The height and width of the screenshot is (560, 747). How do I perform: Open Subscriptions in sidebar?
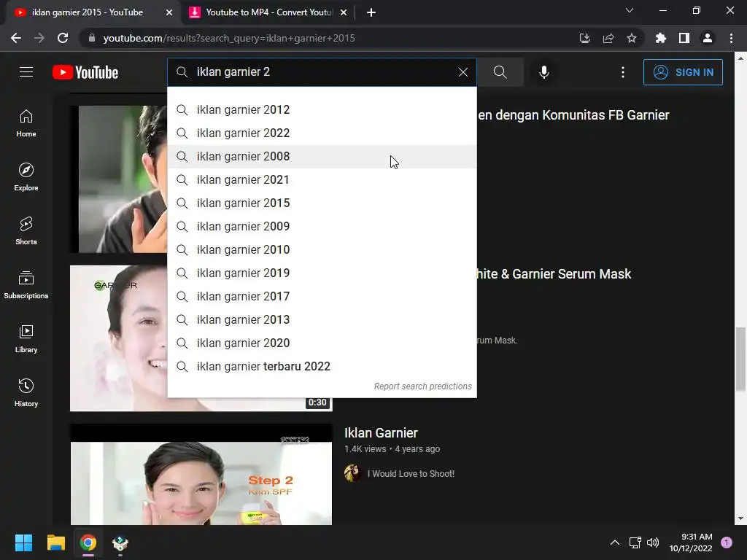(x=26, y=285)
